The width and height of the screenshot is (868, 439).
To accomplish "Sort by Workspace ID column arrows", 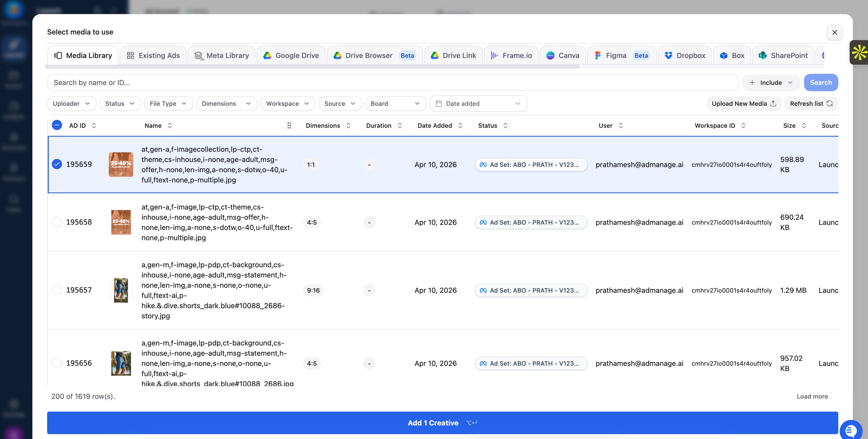I will (743, 125).
